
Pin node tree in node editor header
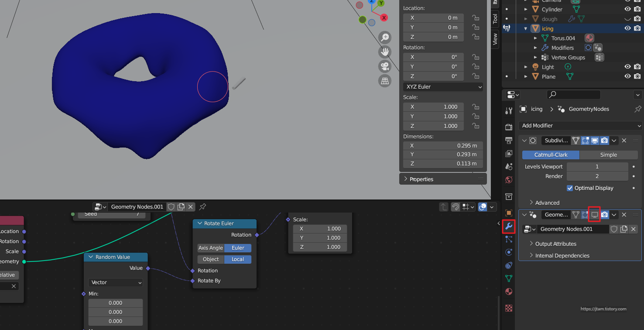202,207
